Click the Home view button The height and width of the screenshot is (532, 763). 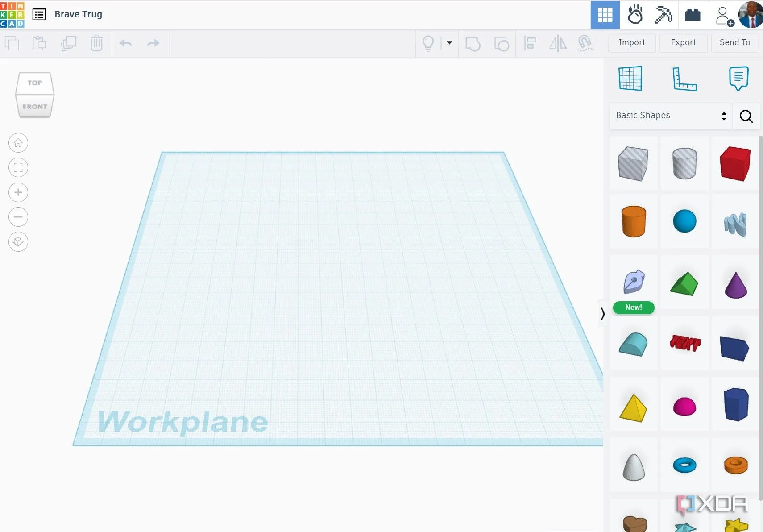tap(18, 143)
